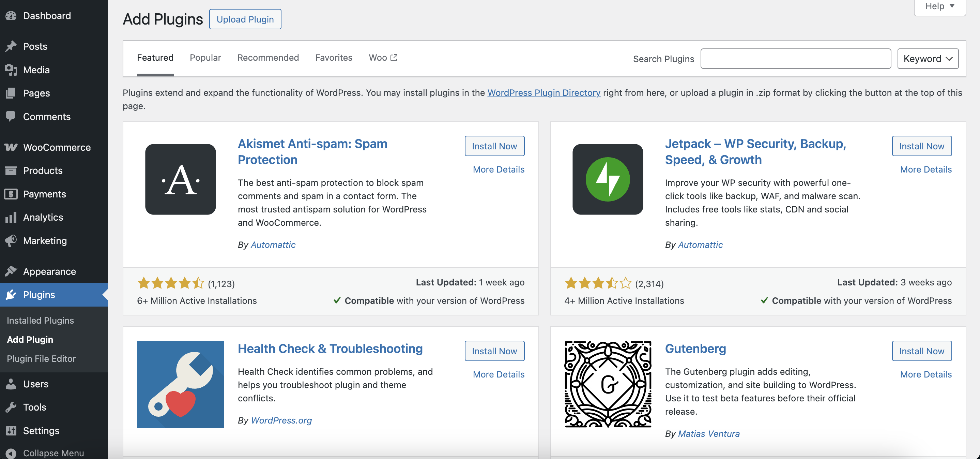This screenshot has width=980, height=459.
Task: Open Automattic author link under Akismet
Action: click(x=273, y=245)
